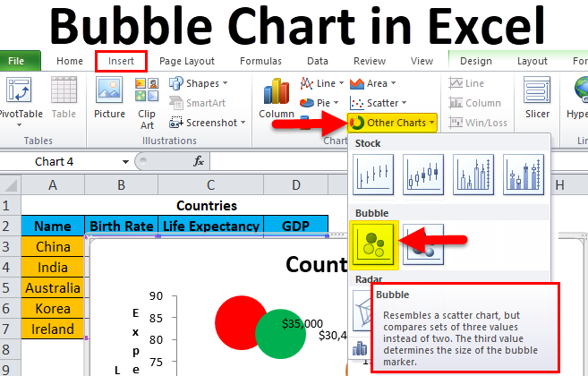Select the Ireland cell
Image resolution: width=588 pixels, height=376 pixels.
pyautogui.click(x=53, y=329)
